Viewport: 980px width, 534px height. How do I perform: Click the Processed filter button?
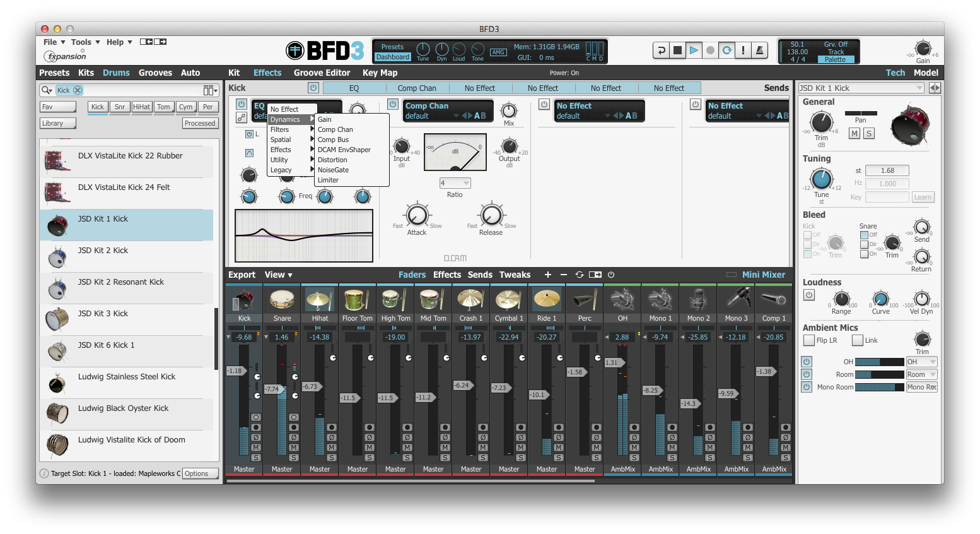tap(200, 123)
